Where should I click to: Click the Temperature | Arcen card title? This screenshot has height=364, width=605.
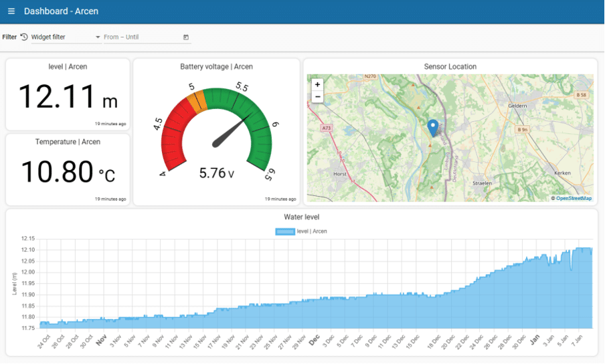pyautogui.click(x=68, y=142)
